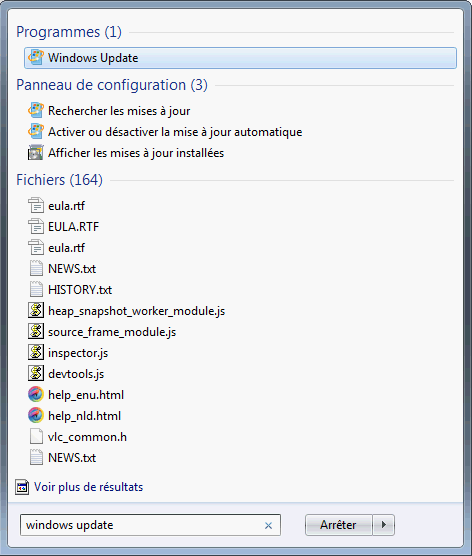Click the devtools.js script icon
This screenshot has width=472, height=556.
[36, 373]
